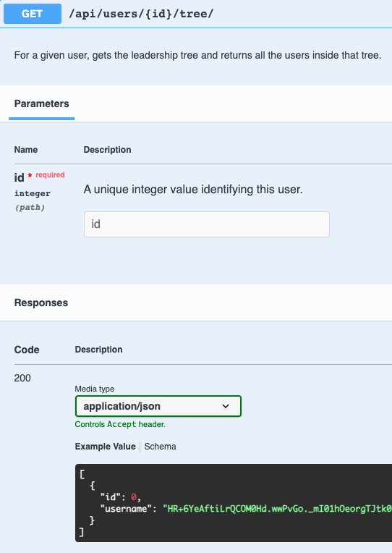Viewport: 392px width, 553px height.
Task: Click the Name column header
Action: 26,150
